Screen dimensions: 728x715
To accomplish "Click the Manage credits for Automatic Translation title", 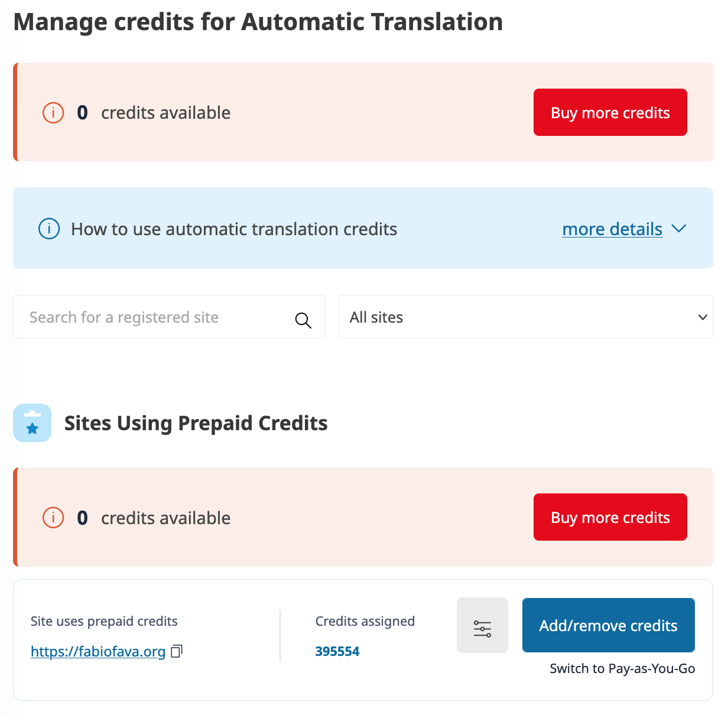I will [258, 22].
